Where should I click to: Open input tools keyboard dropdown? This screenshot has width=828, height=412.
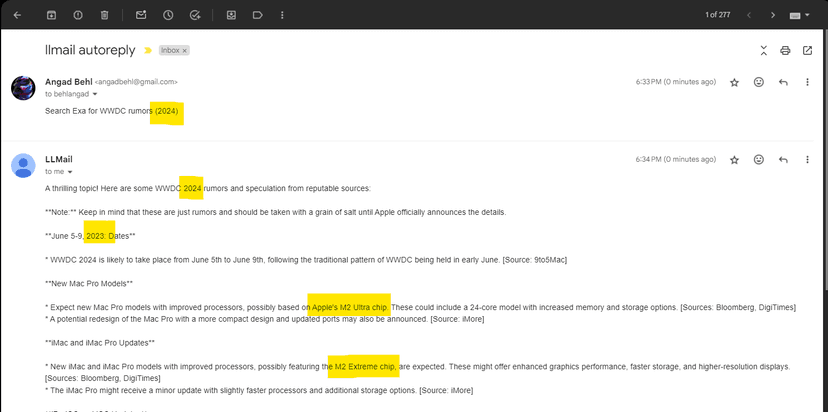(x=799, y=15)
